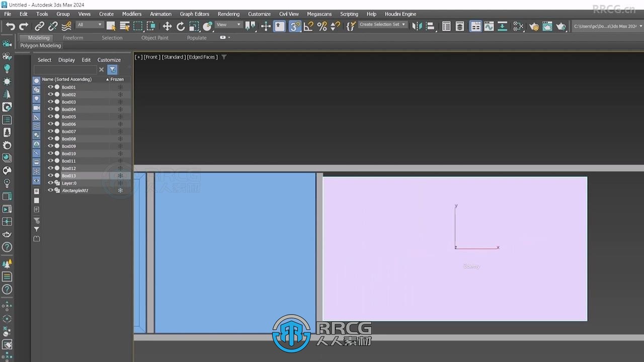Open the View reference coordinate dropdown
Viewport: 644px width, 362px height.
229,25
